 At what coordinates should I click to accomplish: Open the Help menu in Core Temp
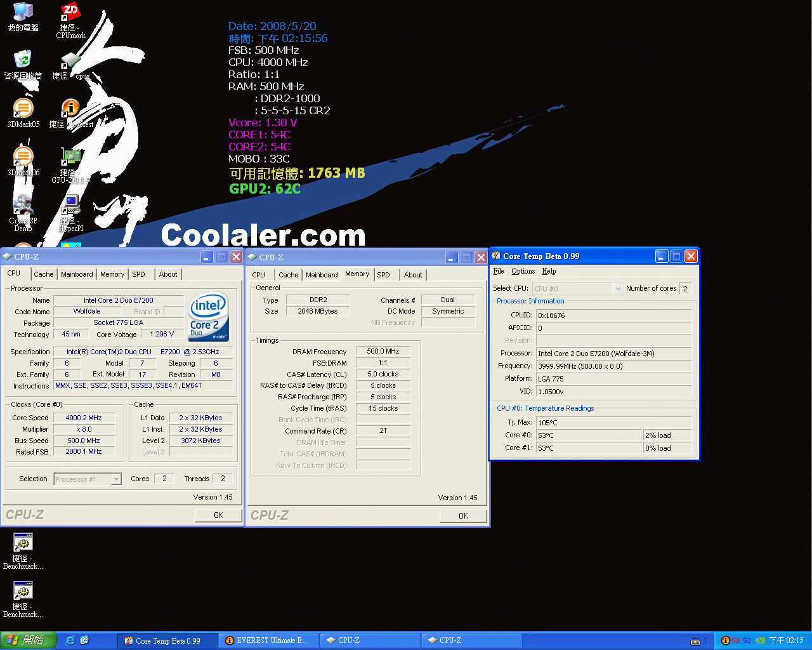click(549, 271)
